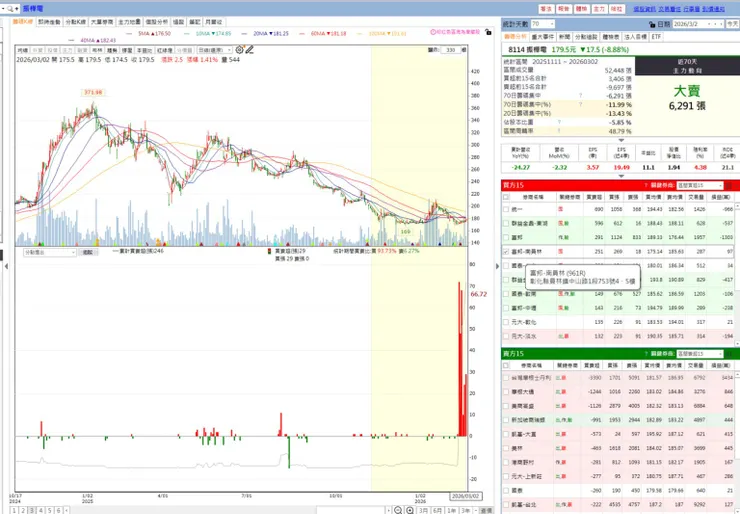Uncheck the 富邦-南員林 broker row checkbox
Screen dimensions: 740x514
point(506,252)
